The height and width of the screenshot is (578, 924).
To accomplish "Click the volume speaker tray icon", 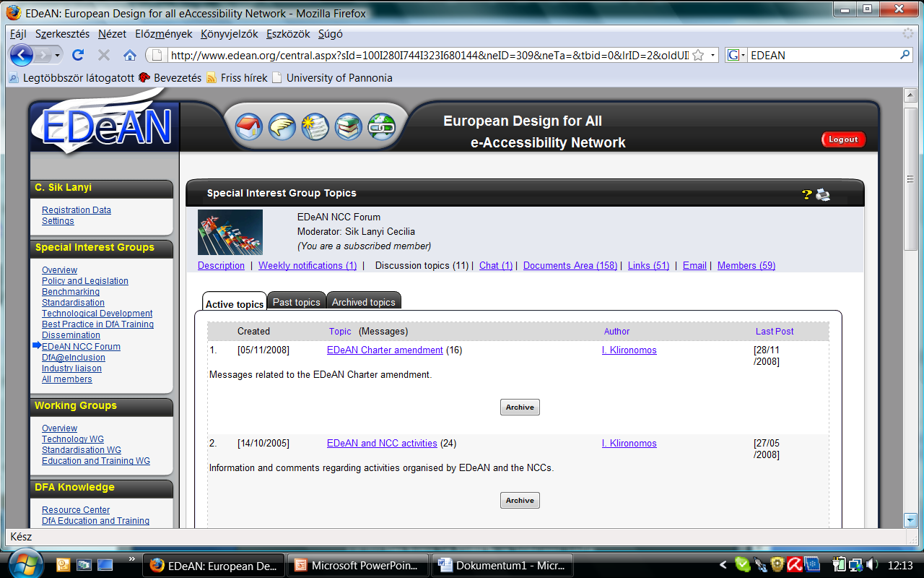I will 872,565.
